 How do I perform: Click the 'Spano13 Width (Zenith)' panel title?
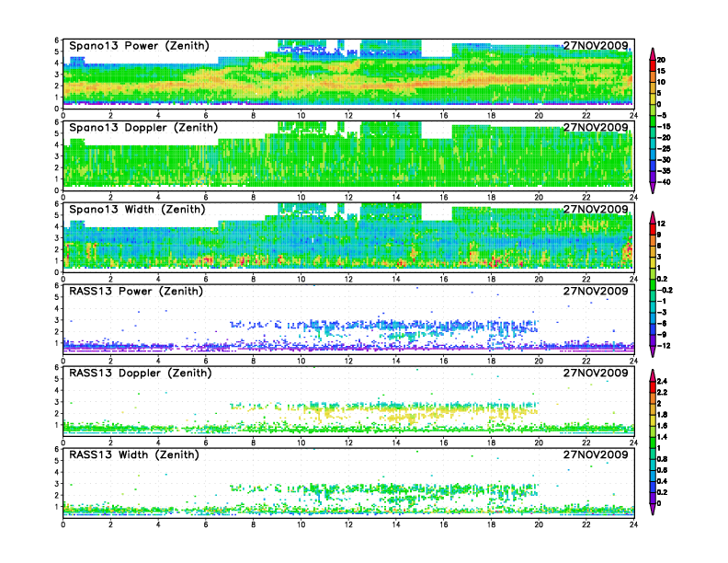coord(138,210)
